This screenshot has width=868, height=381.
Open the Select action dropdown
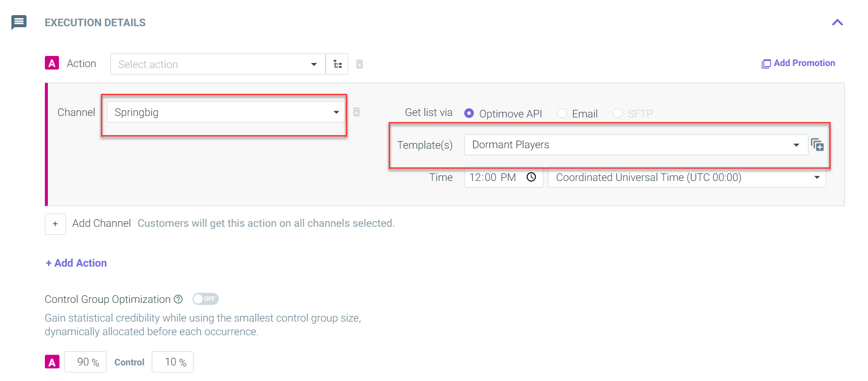(x=218, y=64)
